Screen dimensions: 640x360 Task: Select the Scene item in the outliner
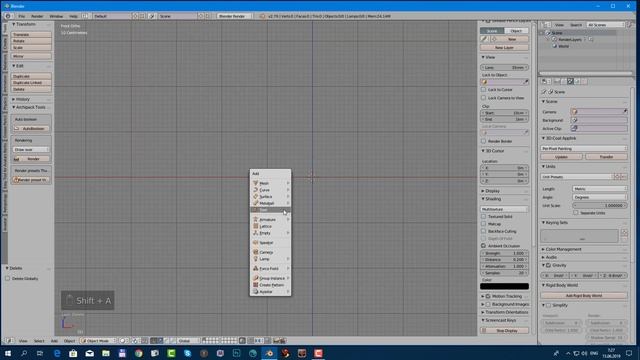557,33
